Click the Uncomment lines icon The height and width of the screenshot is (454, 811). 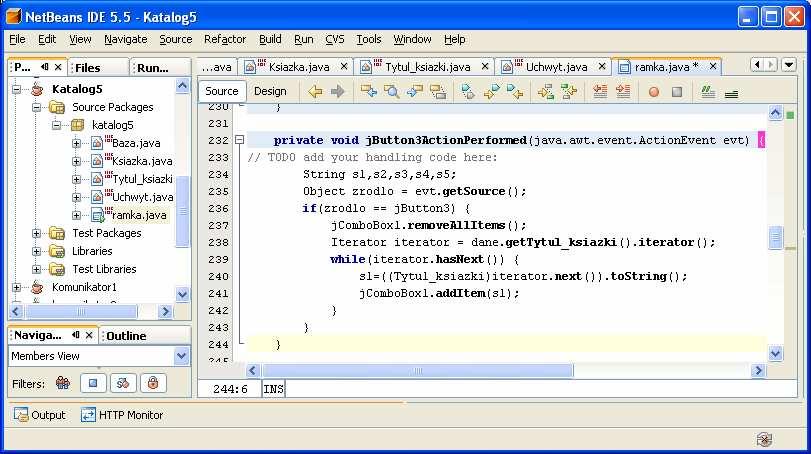(731, 93)
